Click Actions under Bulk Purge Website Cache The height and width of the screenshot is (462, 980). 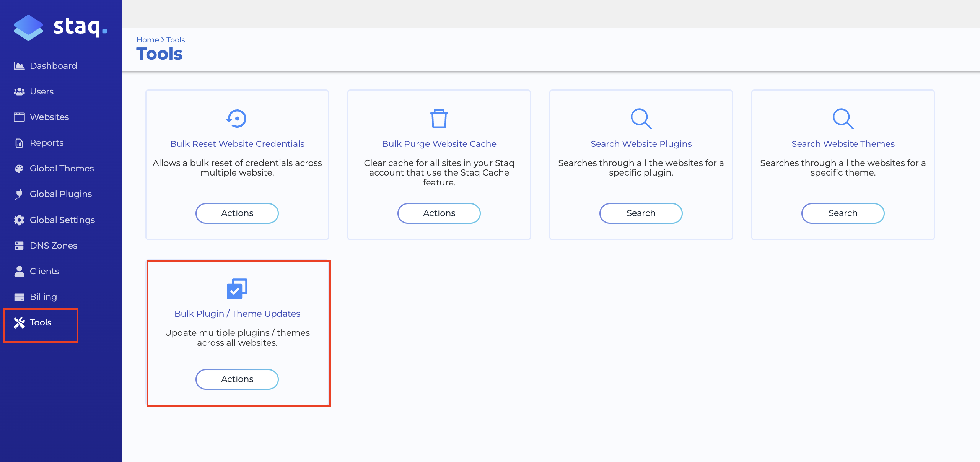click(x=439, y=213)
